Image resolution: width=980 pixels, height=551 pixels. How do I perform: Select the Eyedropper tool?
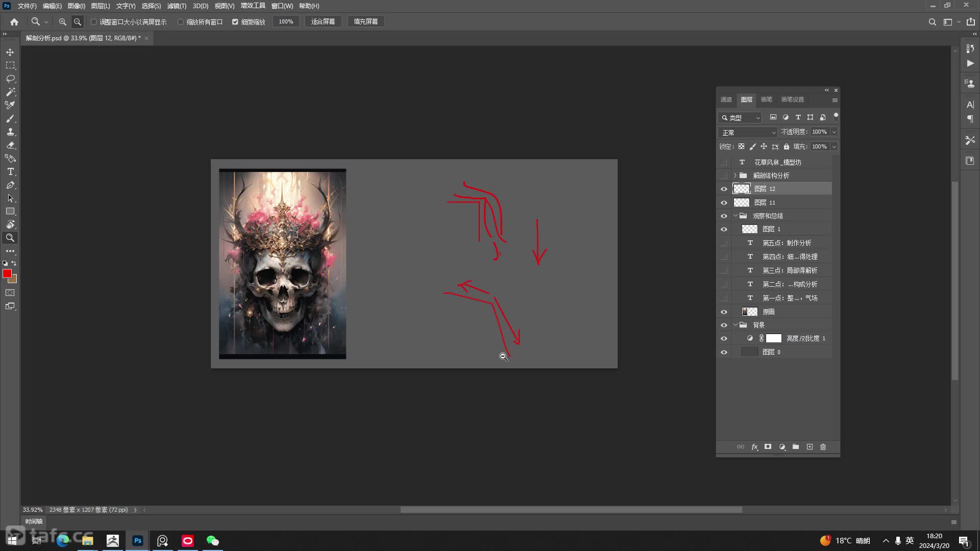(x=10, y=105)
